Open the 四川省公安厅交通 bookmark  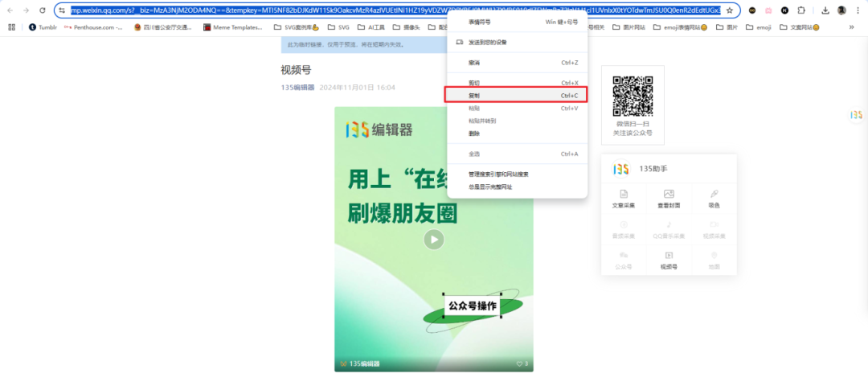click(162, 27)
